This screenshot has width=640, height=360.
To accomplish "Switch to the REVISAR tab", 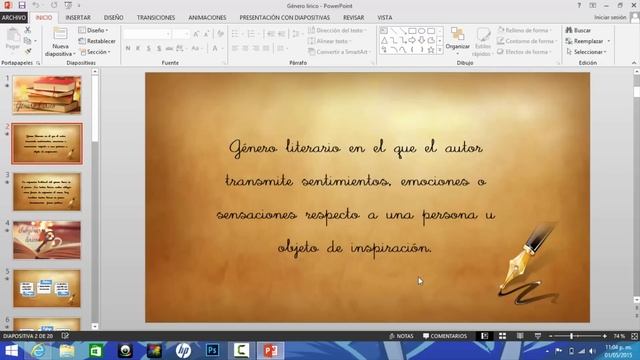I will coord(353,18).
